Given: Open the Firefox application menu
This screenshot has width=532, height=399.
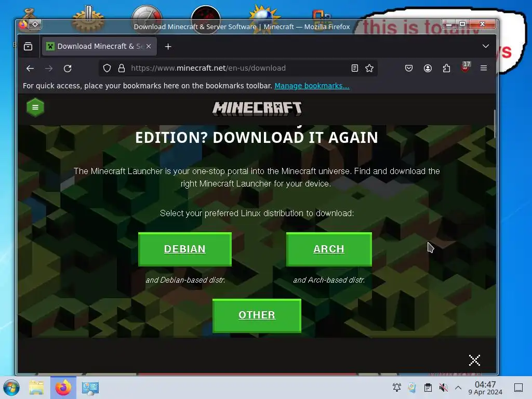Looking at the screenshot, I should click(x=484, y=68).
